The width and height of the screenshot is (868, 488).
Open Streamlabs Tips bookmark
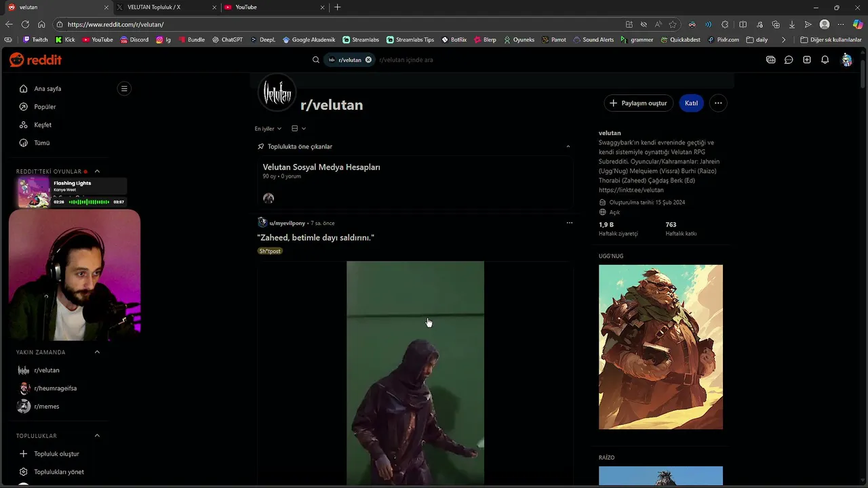pos(410,40)
